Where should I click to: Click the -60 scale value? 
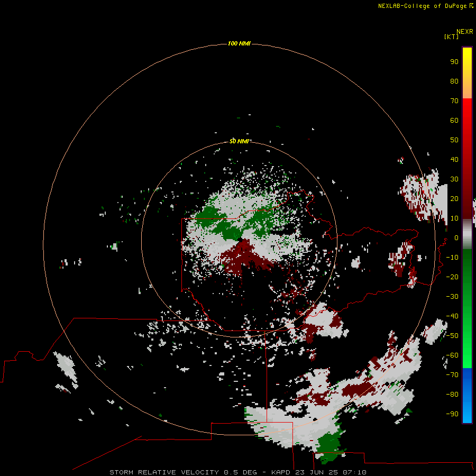tap(452, 355)
